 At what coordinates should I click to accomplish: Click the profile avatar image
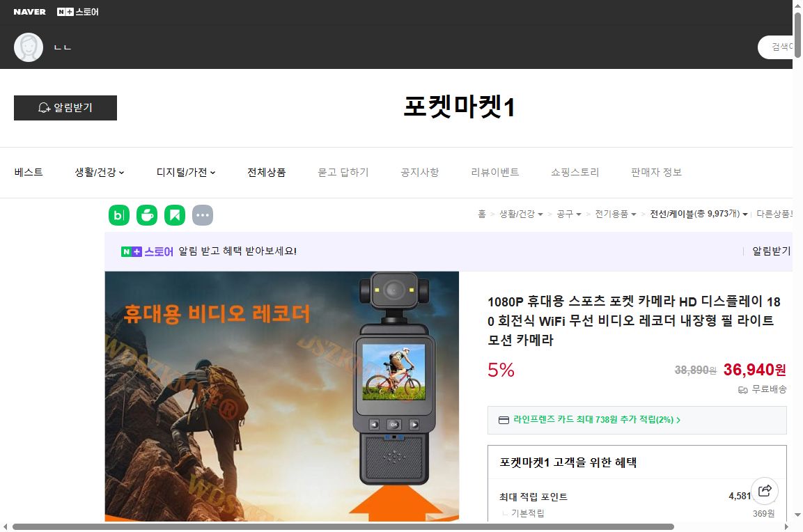click(28, 47)
